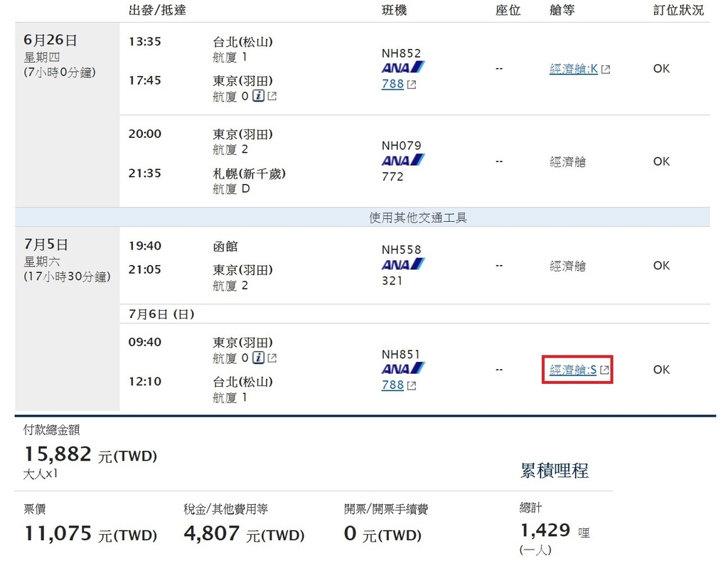Select flight number NH851 text

[x=401, y=355]
